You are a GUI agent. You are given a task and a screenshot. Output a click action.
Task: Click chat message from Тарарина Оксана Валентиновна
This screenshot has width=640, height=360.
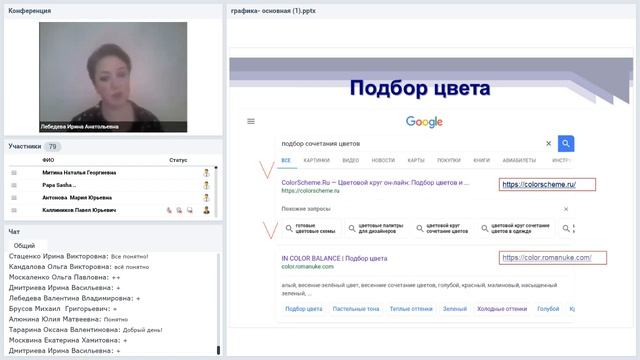tap(85, 330)
